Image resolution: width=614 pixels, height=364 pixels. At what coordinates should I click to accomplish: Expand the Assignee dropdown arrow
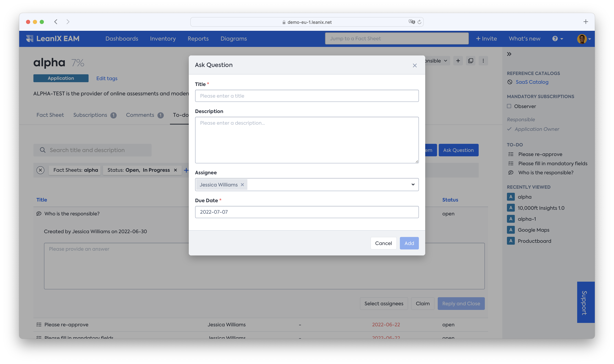[413, 184]
